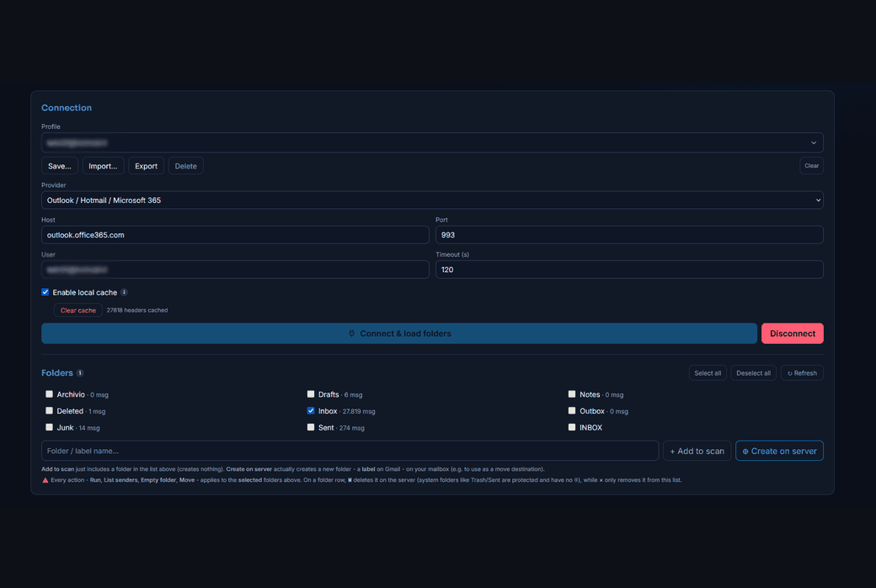Check the Deleted folder checkbox
Viewport: 876px width, 588px height.
pyautogui.click(x=49, y=411)
